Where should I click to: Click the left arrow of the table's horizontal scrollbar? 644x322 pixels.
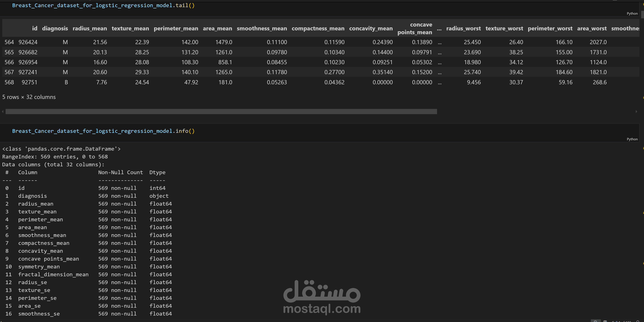tap(2, 112)
